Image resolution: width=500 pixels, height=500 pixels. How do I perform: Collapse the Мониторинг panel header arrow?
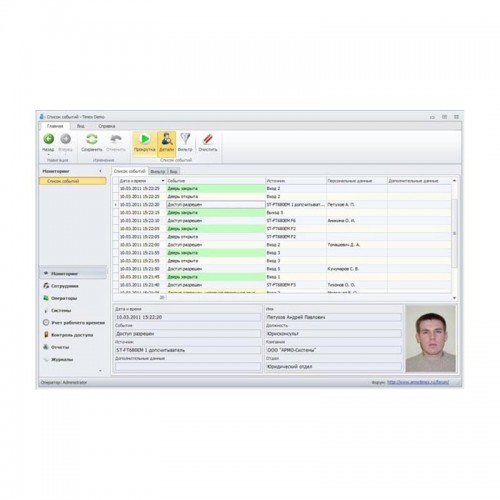[x=100, y=171]
